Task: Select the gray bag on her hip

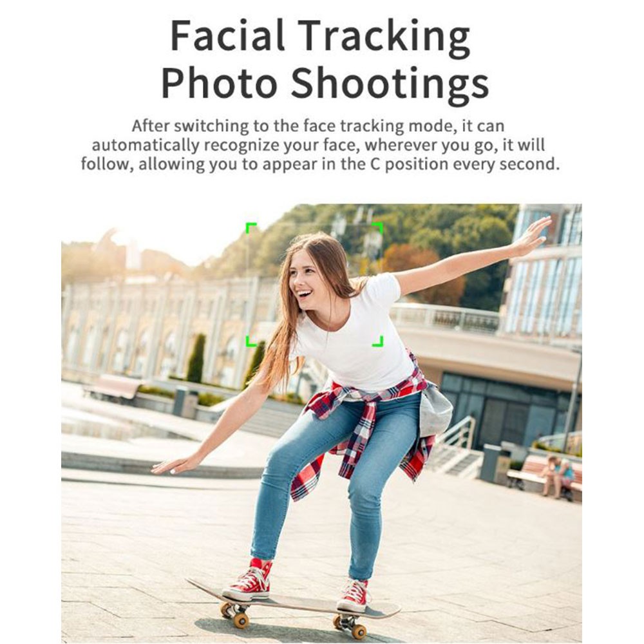Action: pos(435,410)
